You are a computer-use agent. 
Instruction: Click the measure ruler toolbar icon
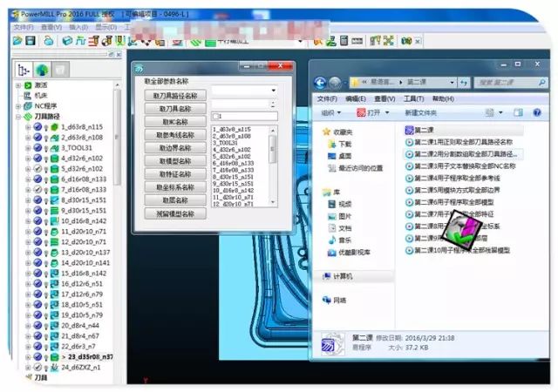coord(357,41)
